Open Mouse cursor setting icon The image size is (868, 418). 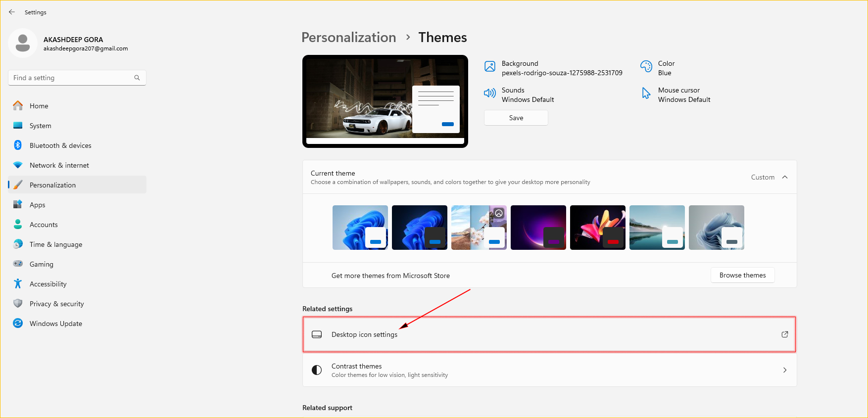646,93
